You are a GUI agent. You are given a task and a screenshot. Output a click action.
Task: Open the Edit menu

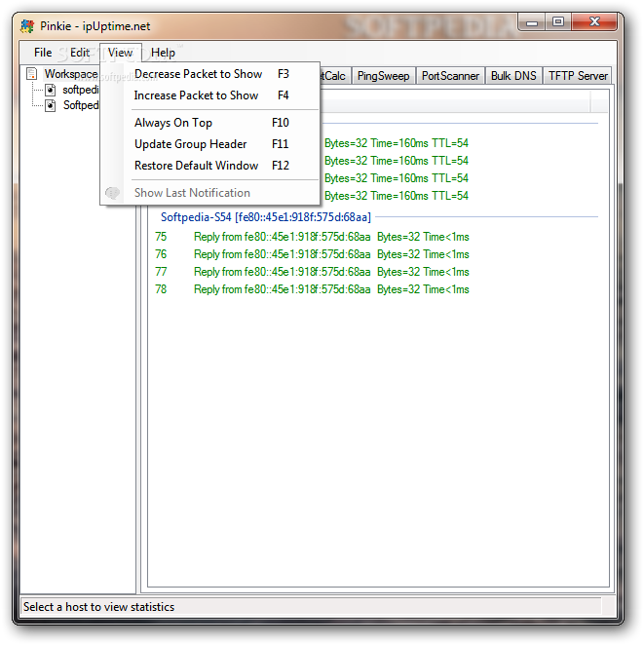coord(80,53)
